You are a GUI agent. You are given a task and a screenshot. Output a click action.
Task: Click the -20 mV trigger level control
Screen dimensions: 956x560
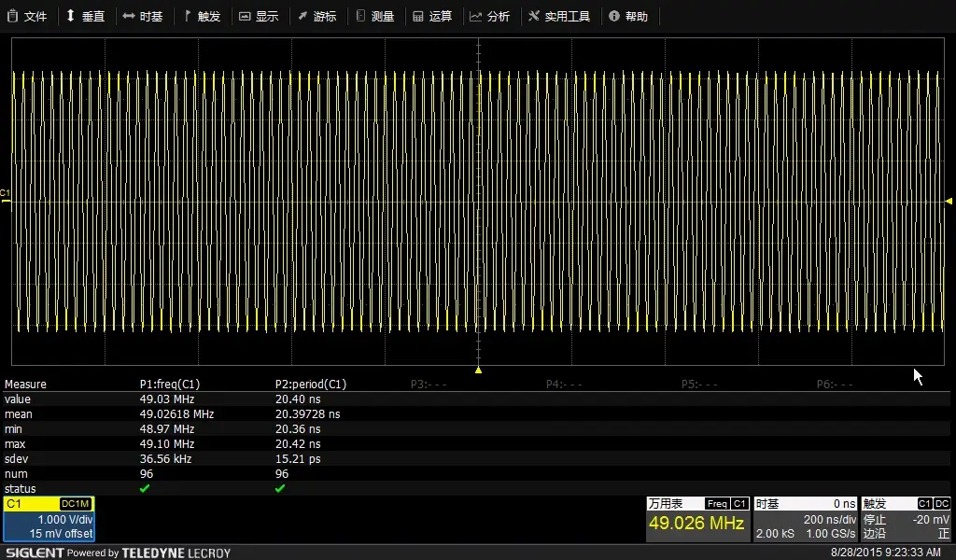(x=929, y=520)
